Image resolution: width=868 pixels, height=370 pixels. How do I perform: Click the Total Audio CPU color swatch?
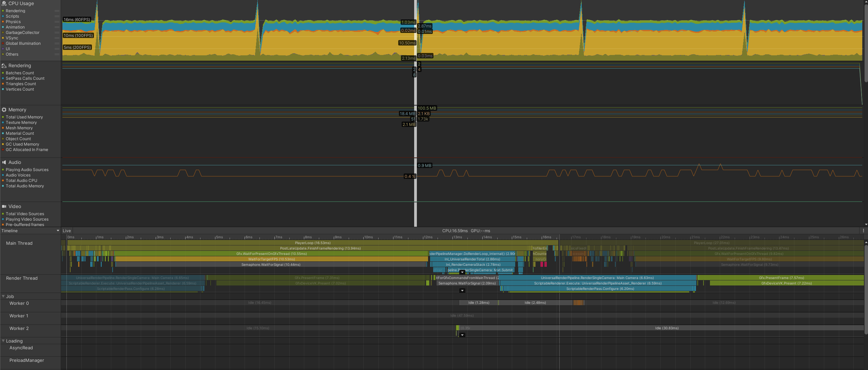(x=3, y=181)
